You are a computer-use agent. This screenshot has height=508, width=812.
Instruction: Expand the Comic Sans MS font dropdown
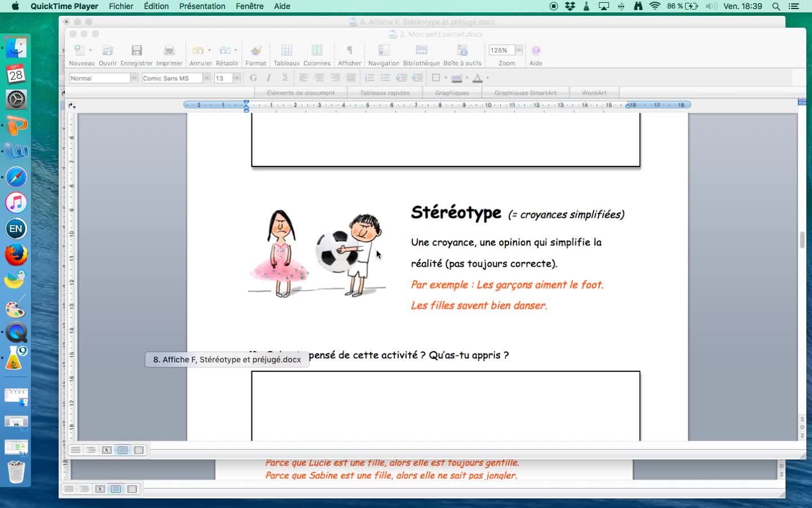(x=206, y=78)
